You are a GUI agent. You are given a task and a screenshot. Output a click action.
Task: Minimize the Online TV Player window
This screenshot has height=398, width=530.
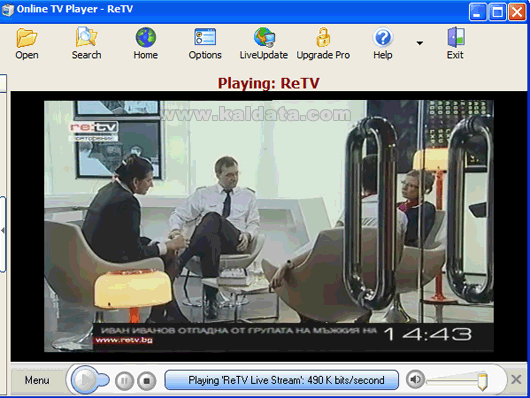(478, 12)
